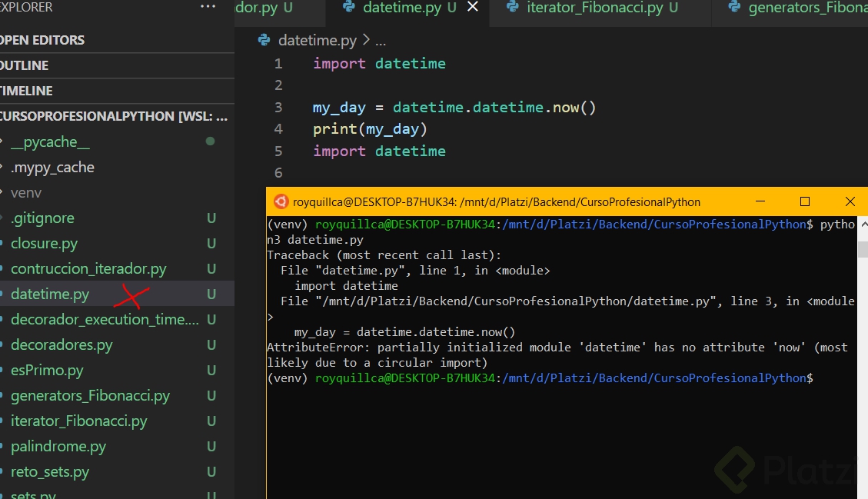Click Ubuntu icon in terminal title bar
The width and height of the screenshot is (868, 499).
pos(281,202)
